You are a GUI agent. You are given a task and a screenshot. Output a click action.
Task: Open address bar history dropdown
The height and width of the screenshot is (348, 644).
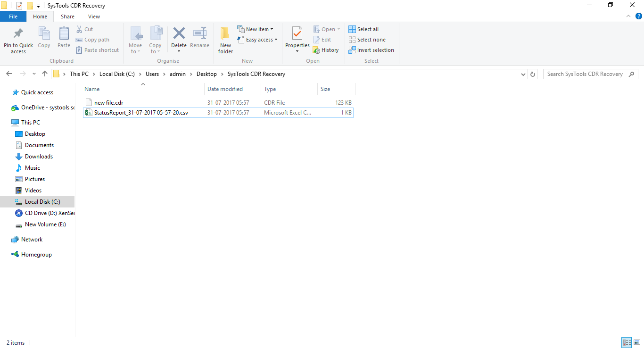coord(523,75)
